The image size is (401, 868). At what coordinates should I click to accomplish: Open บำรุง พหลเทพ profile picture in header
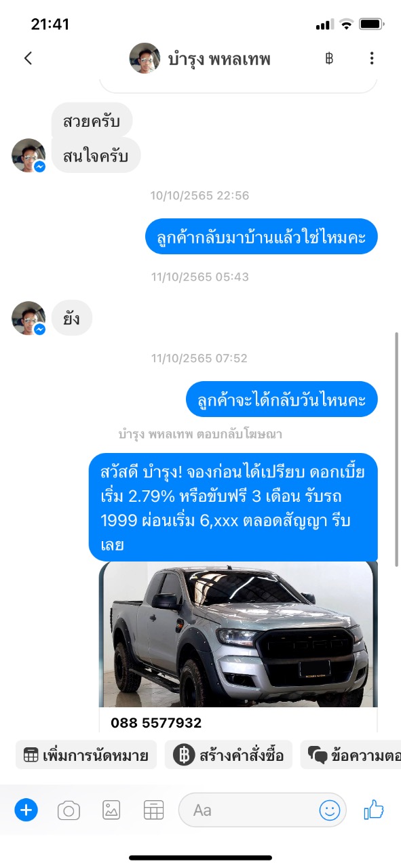(145, 58)
